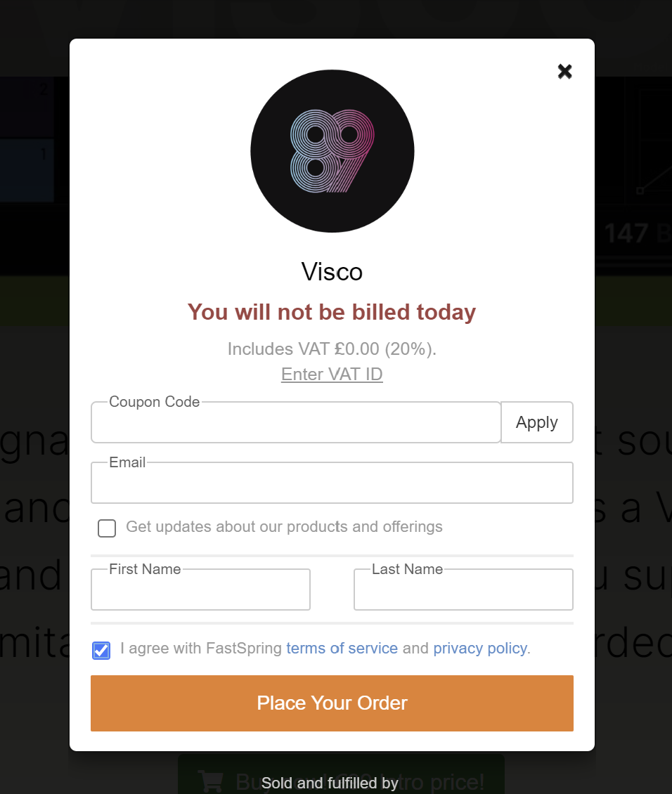Focus the Coupon Code field
This screenshot has height=794, width=672.
296,422
